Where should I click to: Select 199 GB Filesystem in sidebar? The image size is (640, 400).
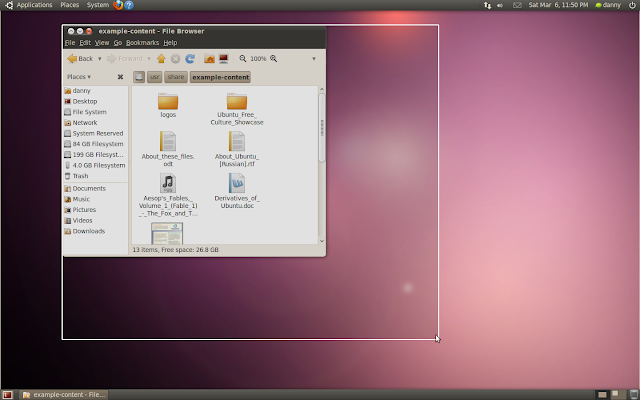click(96, 154)
